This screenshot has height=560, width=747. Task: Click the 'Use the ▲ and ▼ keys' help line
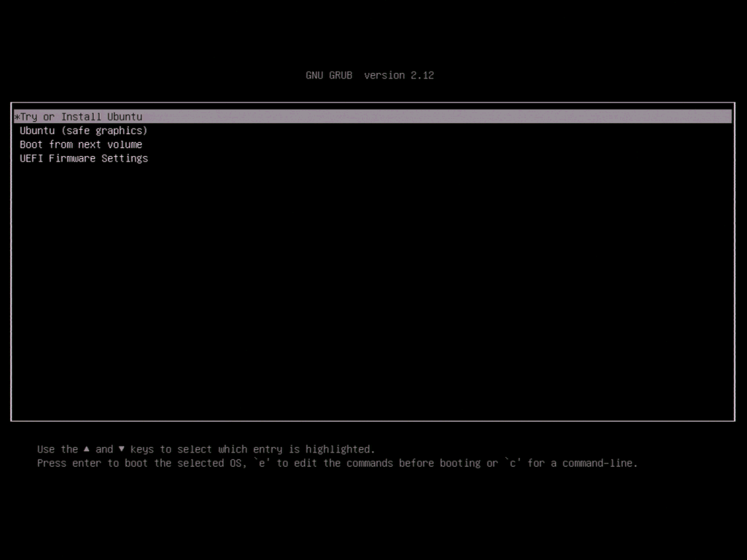(206, 449)
